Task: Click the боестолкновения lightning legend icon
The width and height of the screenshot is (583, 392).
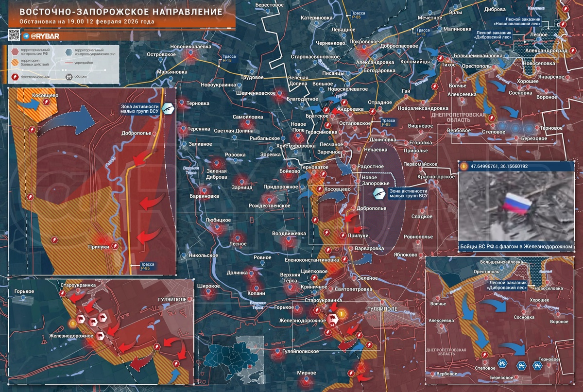Action: point(15,77)
